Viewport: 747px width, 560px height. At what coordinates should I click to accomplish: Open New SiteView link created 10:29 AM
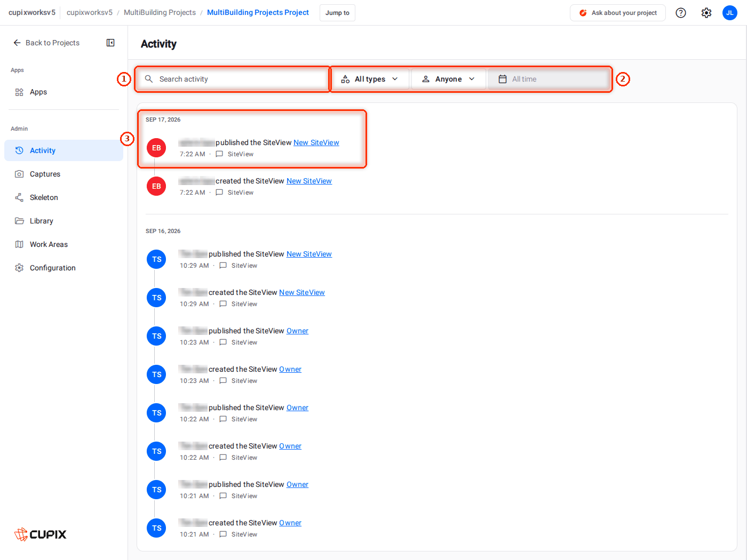302,292
